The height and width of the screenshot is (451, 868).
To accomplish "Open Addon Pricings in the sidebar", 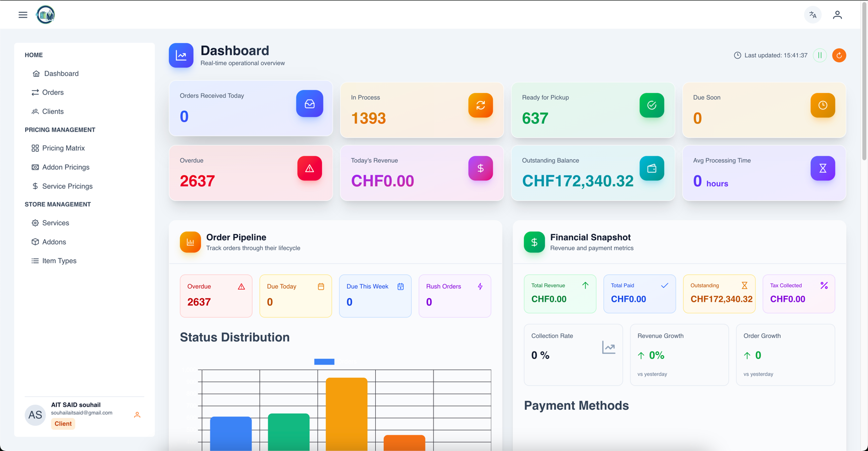I will [84, 167].
